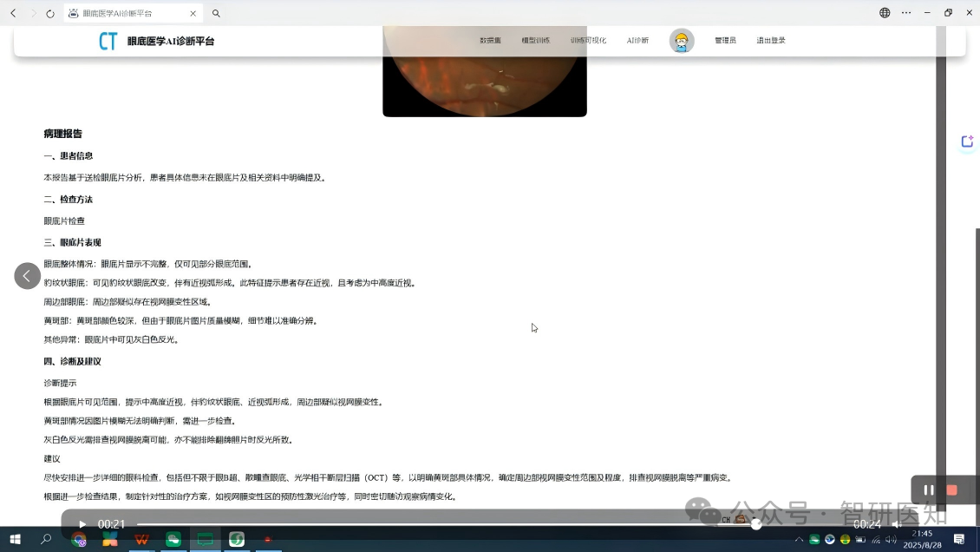Pause the playing video with the pause control
The image size is (980, 552).
point(928,490)
